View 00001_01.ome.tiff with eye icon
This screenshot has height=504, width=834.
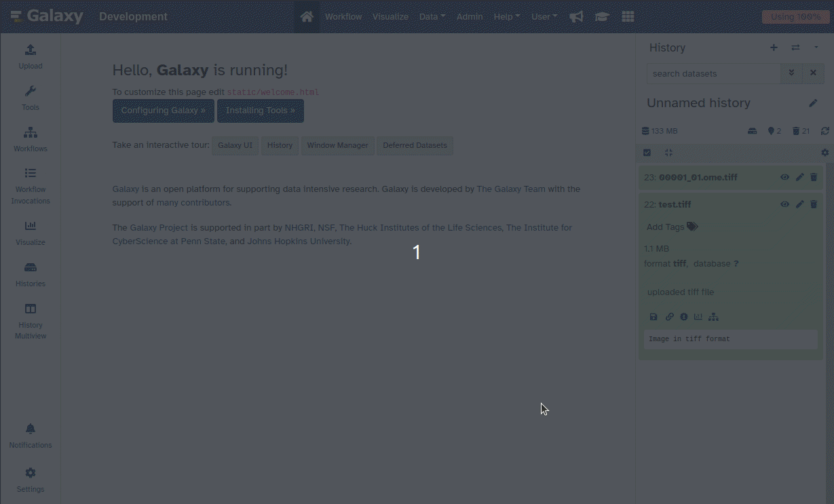click(784, 177)
